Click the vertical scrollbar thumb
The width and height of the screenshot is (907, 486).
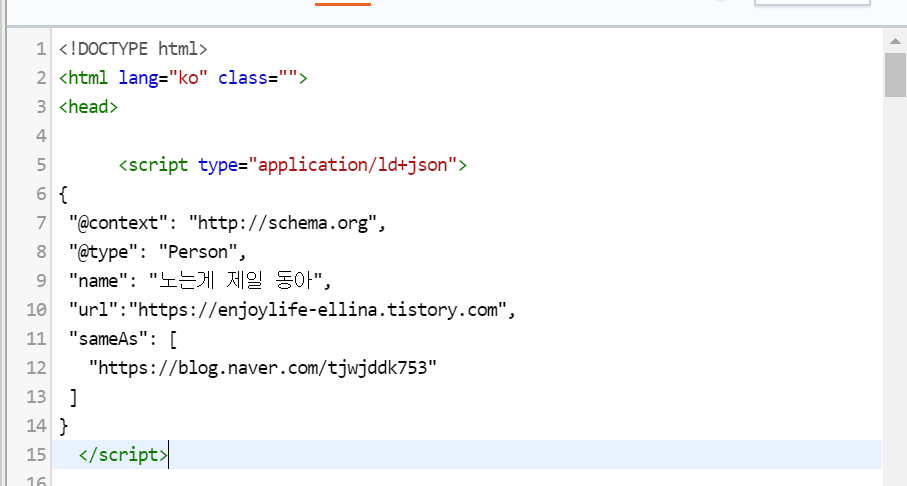click(x=895, y=75)
